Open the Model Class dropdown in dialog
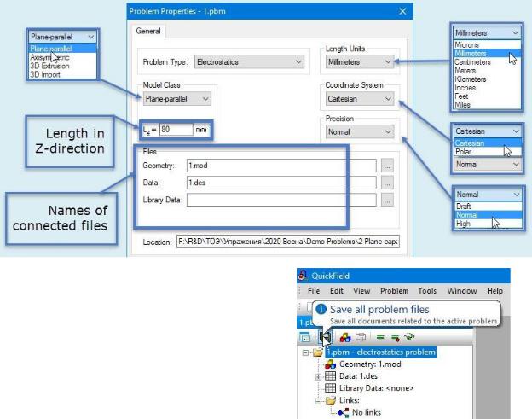The width and height of the screenshot is (532, 419). 177,99
